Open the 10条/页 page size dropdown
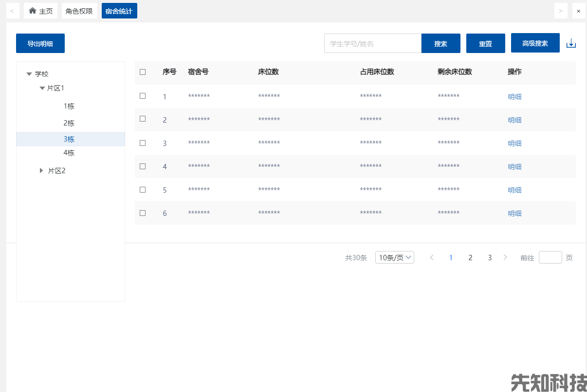 [x=395, y=257]
